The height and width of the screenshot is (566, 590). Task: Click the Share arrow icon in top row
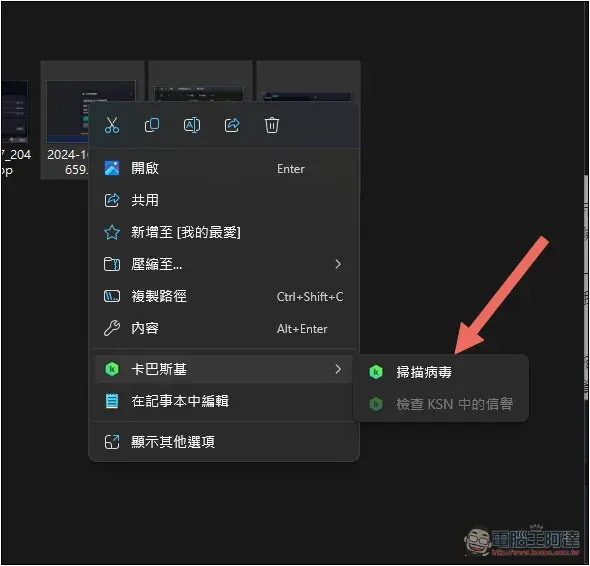pos(232,125)
